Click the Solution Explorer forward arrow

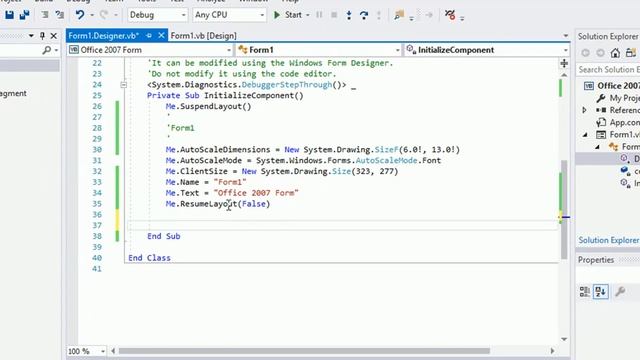click(x=600, y=53)
